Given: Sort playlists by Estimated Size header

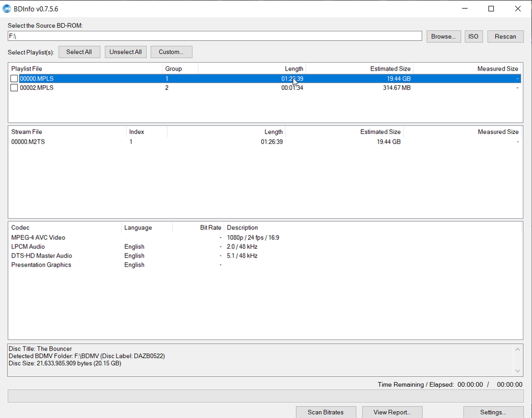Looking at the screenshot, I should [x=360, y=68].
